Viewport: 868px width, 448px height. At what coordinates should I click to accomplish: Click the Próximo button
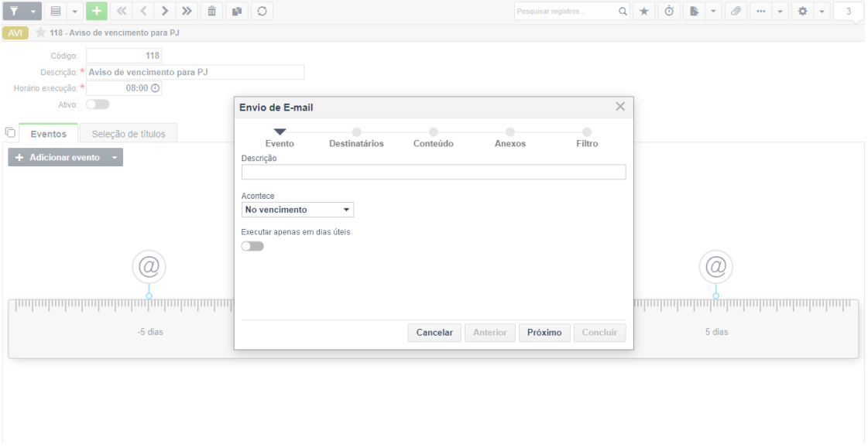[x=544, y=333]
